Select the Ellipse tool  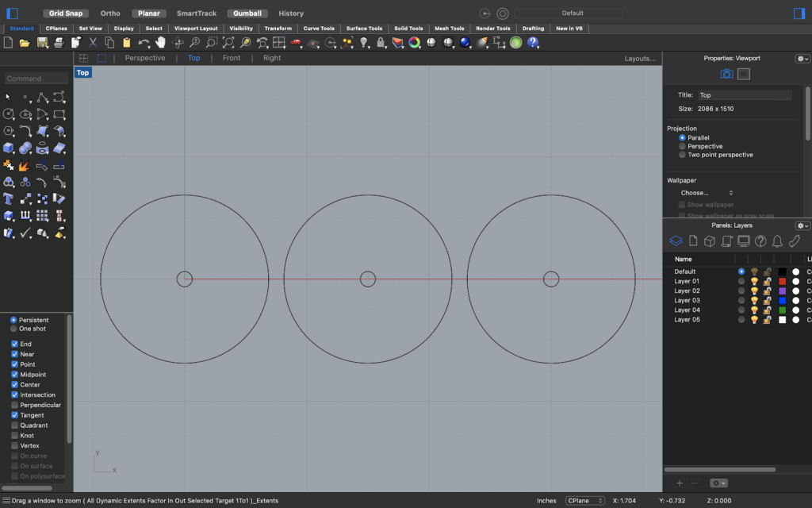point(25,114)
